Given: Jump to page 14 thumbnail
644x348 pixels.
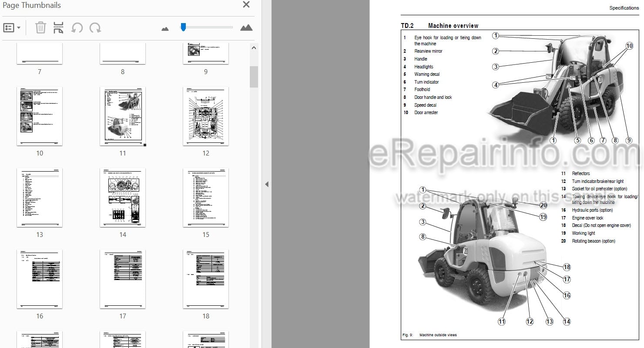Looking at the screenshot, I should point(123,197).
